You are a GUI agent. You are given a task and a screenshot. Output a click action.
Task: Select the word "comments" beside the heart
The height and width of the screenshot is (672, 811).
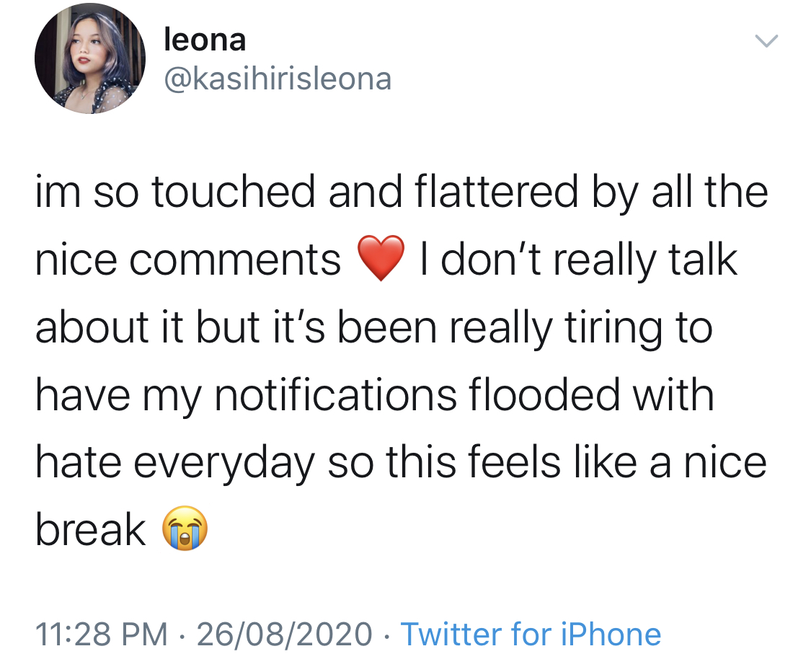point(235,260)
